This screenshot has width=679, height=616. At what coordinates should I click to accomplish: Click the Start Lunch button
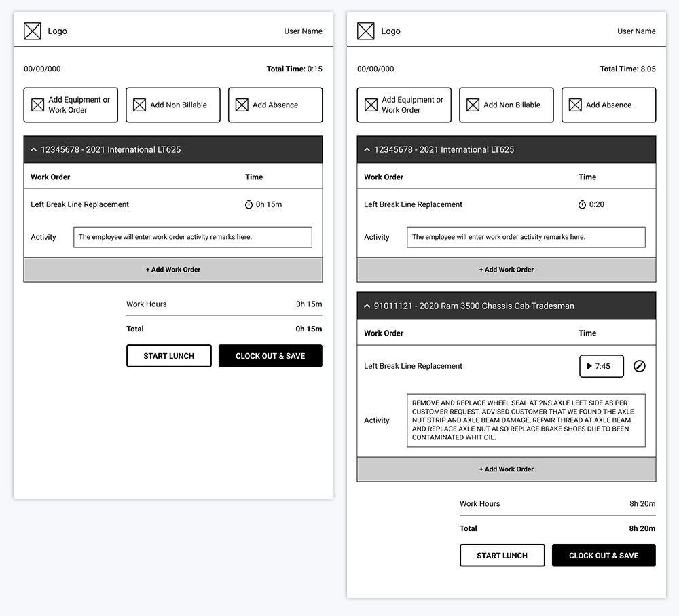coord(168,355)
